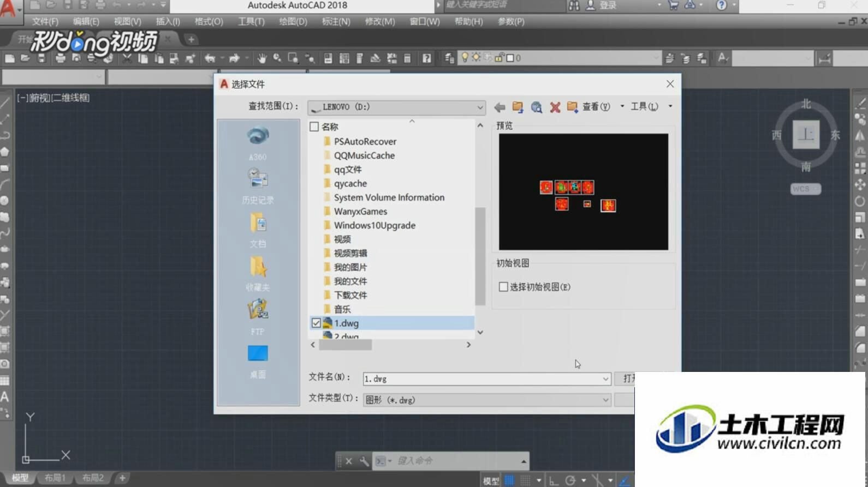Enable the 选择初始视图 checkbox
This screenshot has width=868, height=487.
503,287
